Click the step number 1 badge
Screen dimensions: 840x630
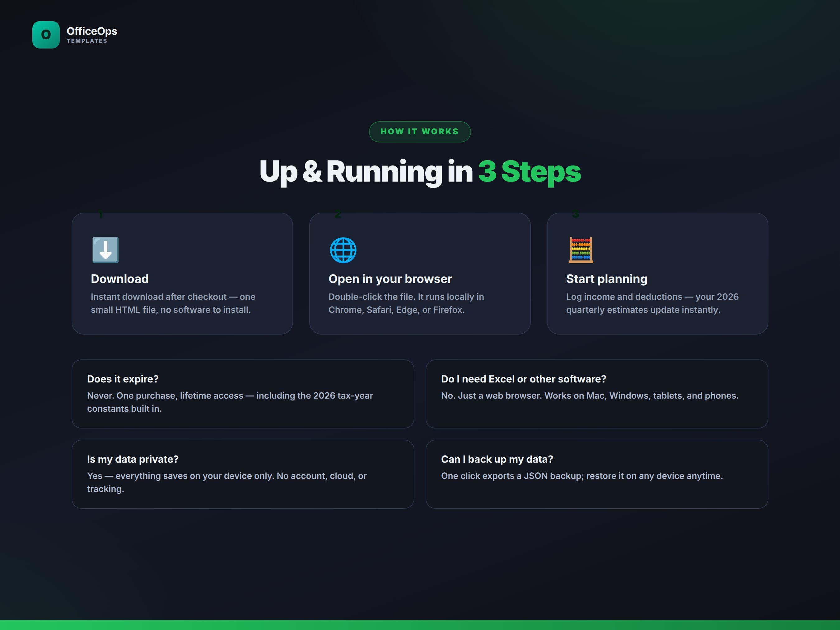[100, 214]
